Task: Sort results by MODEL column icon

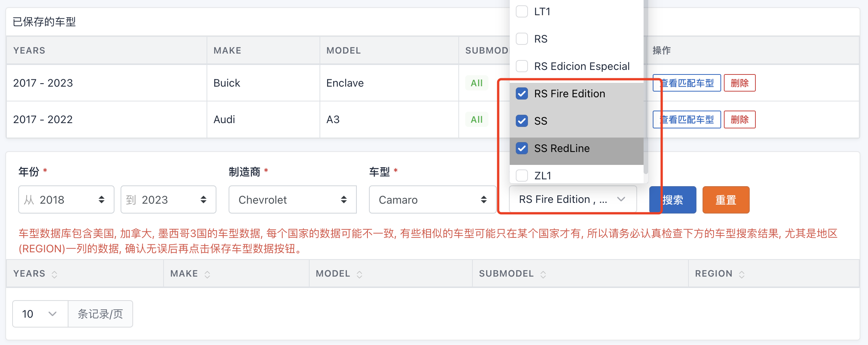Action: pos(359,274)
